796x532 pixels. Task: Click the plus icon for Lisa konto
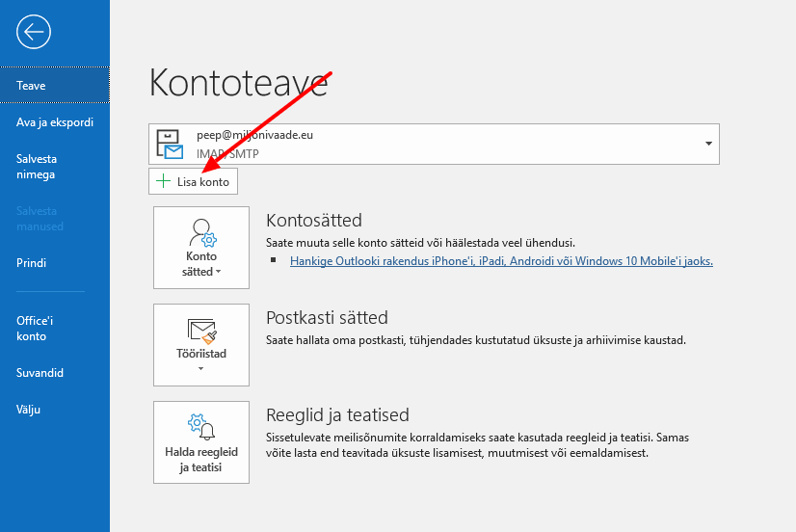pyautogui.click(x=163, y=181)
